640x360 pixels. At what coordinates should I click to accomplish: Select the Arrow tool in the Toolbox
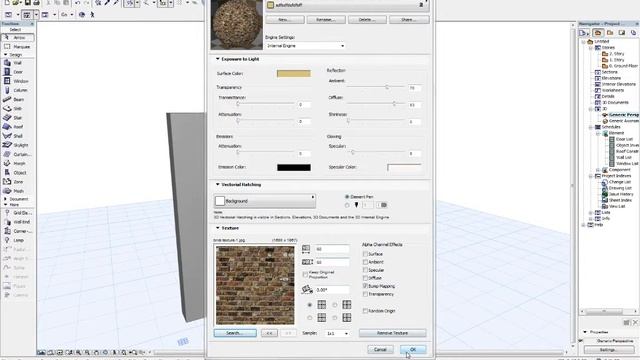pyautogui.click(x=18, y=38)
